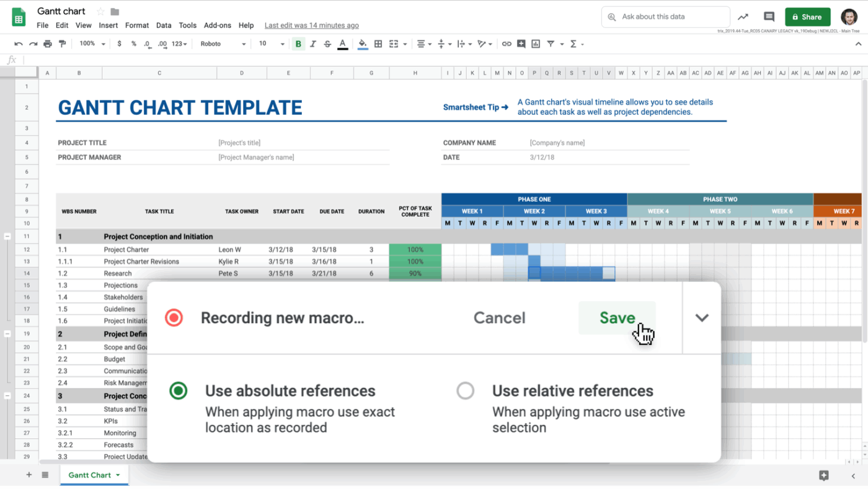Open the Add-ons menu
The height and width of the screenshot is (489, 868).
coord(217,25)
